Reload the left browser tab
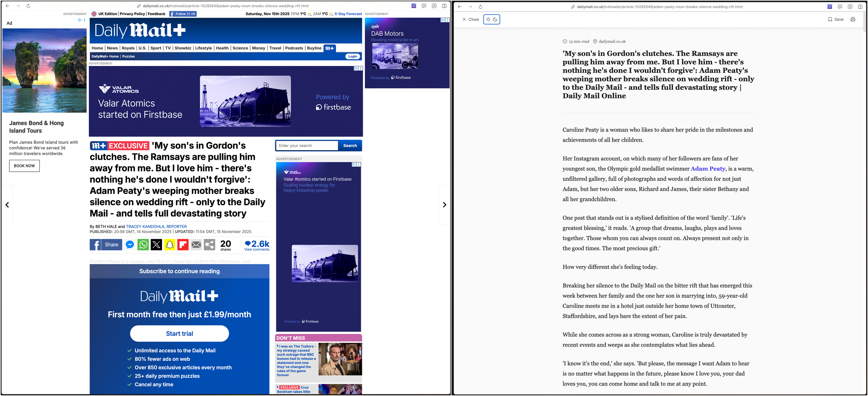 pos(28,6)
